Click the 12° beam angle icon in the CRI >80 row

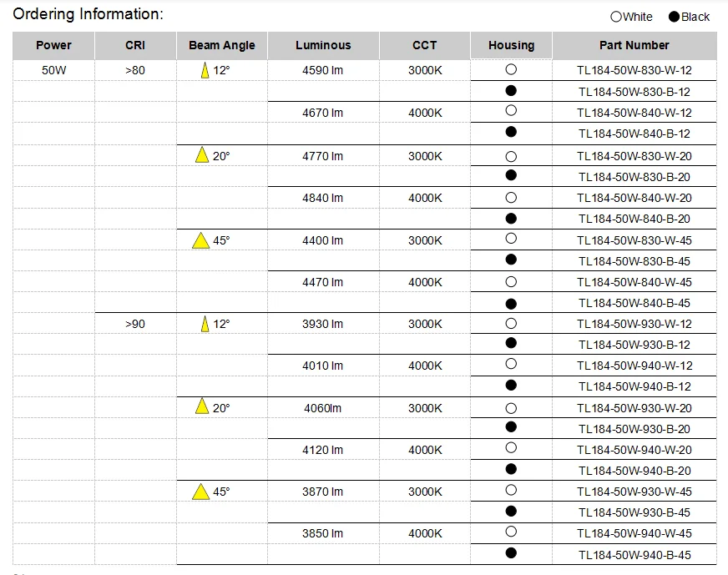point(204,71)
